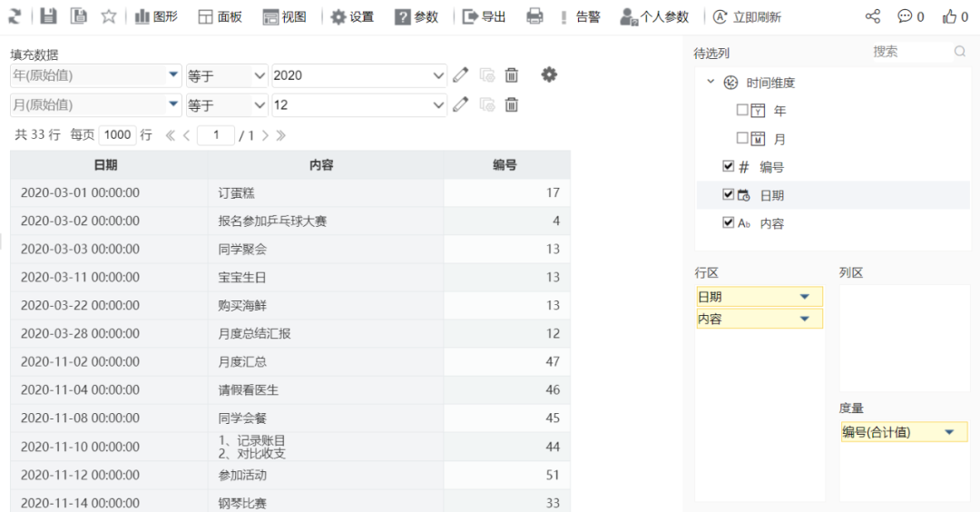Viewport: 980px width, 512px height.
Task: Check the 年 checkbox
Action: coord(742,110)
